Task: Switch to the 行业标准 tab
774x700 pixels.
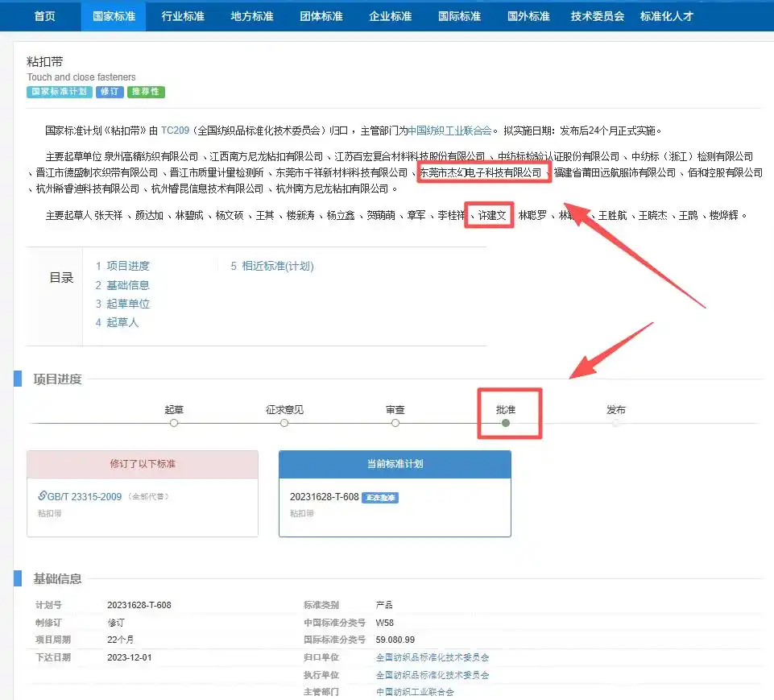Action: pyautogui.click(x=182, y=16)
